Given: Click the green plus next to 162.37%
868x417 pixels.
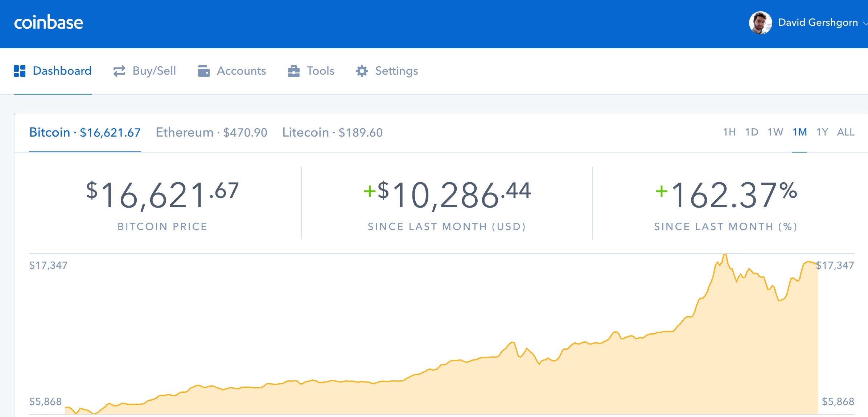Looking at the screenshot, I should tap(662, 191).
